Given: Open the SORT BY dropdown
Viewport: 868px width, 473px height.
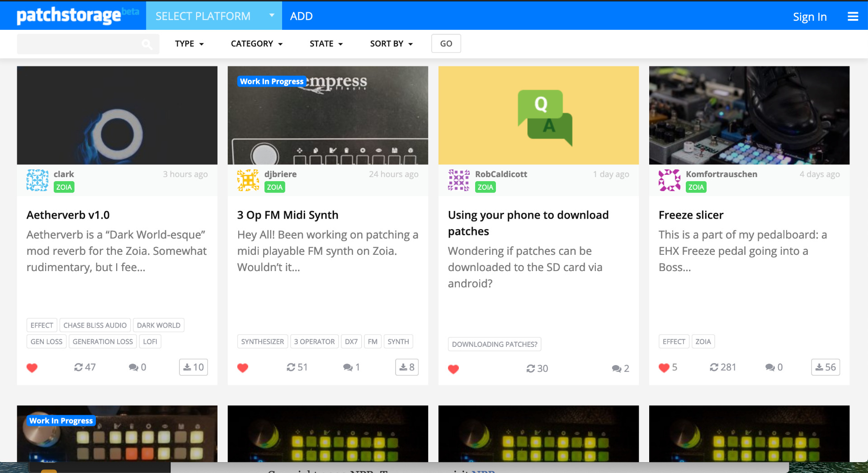Looking at the screenshot, I should click(x=391, y=44).
